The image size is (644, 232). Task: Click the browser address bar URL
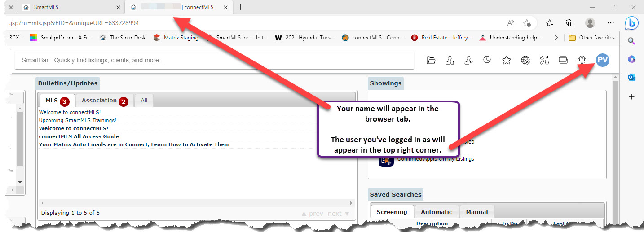pos(74,23)
